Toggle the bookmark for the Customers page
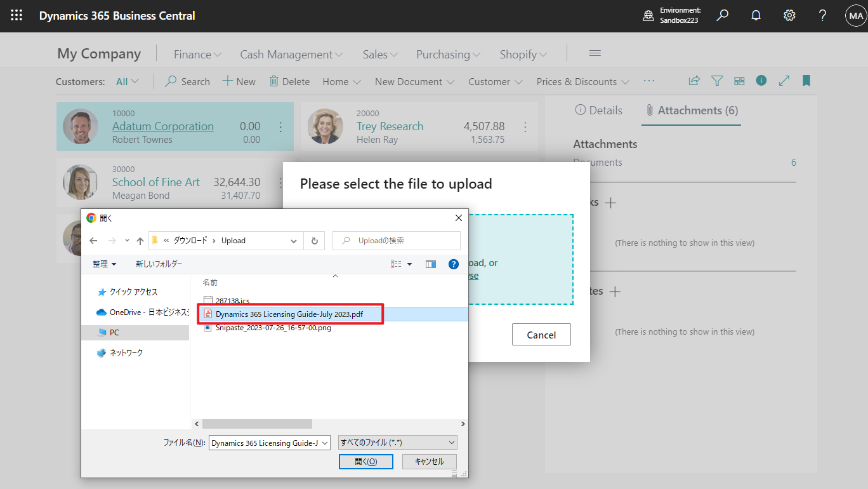 click(x=806, y=81)
